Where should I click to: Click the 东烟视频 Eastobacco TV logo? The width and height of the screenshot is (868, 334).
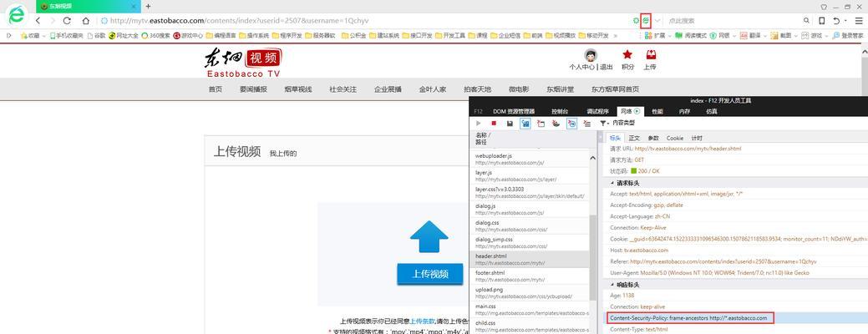pos(244,62)
